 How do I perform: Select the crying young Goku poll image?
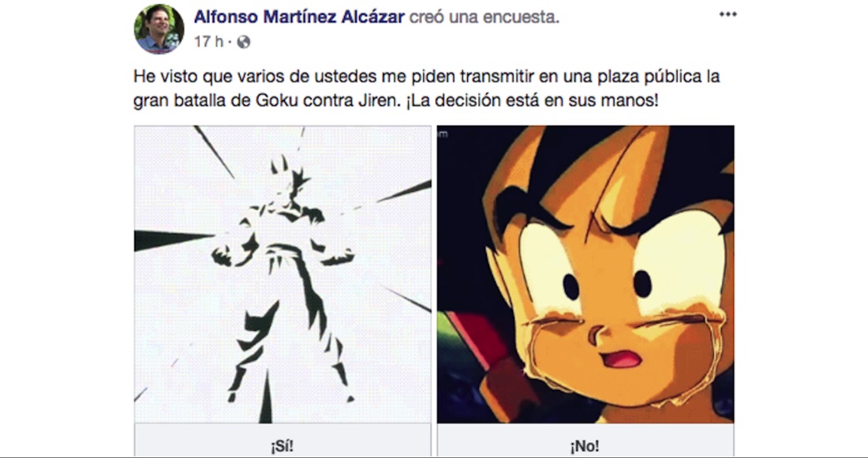point(586,274)
